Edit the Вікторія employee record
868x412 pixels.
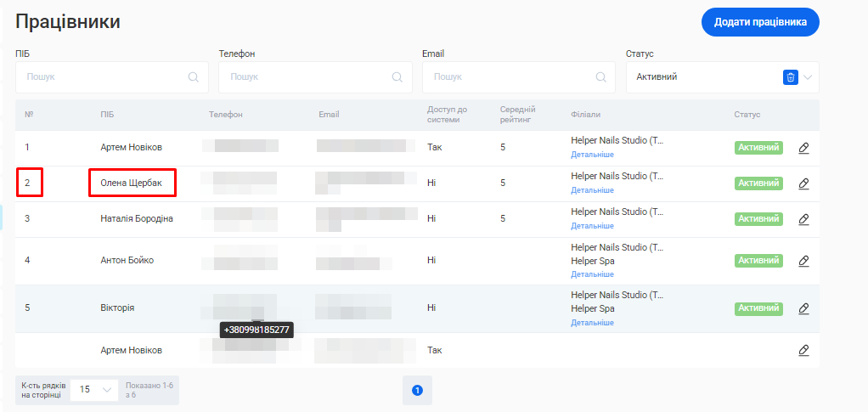tap(803, 308)
